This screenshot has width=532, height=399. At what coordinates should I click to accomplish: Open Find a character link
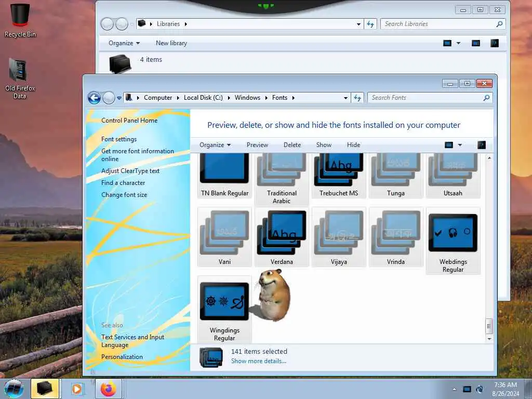pyautogui.click(x=123, y=183)
